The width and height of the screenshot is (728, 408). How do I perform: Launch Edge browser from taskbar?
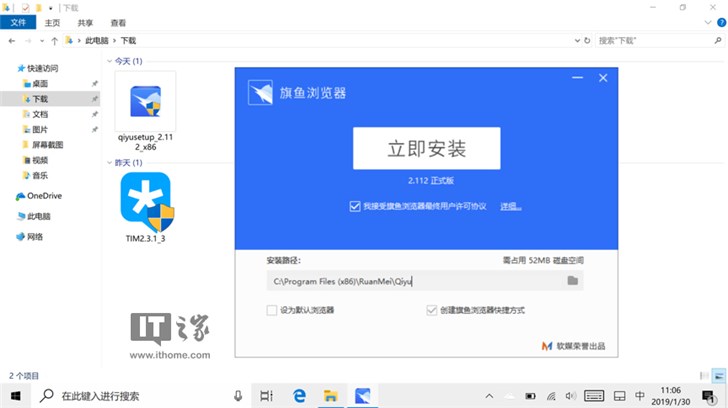pyautogui.click(x=299, y=396)
